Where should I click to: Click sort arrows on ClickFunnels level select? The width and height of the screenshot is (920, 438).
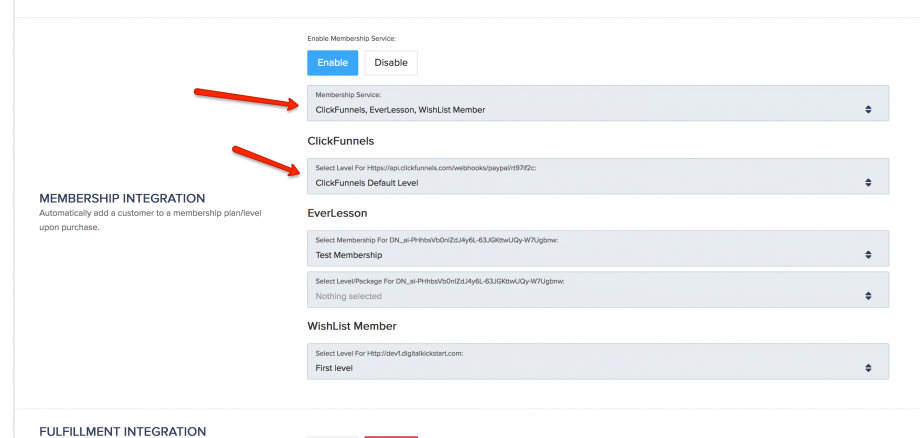coord(868,183)
